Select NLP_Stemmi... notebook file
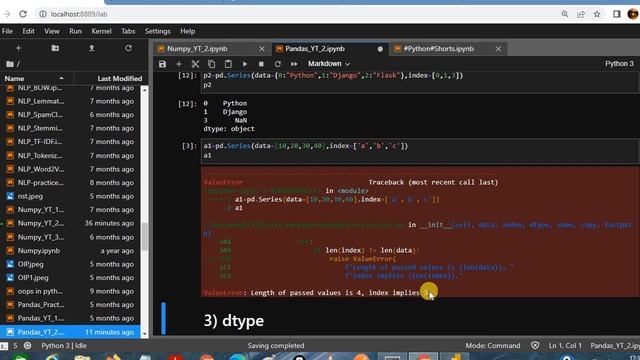This screenshot has width=640, height=360. click(x=70, y=128)
